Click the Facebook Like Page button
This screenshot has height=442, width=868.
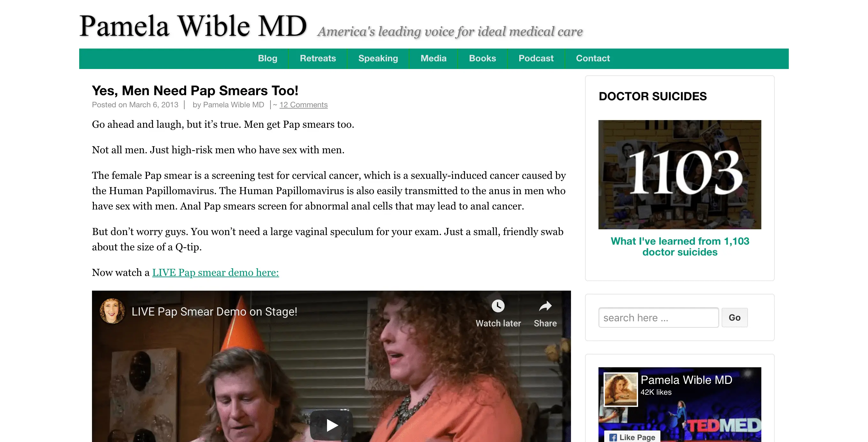coord(632,437)
